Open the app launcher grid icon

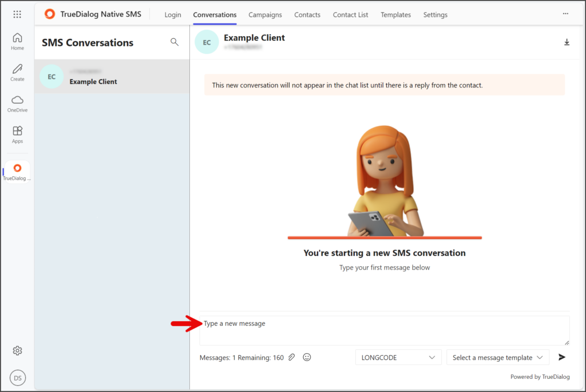17,14
